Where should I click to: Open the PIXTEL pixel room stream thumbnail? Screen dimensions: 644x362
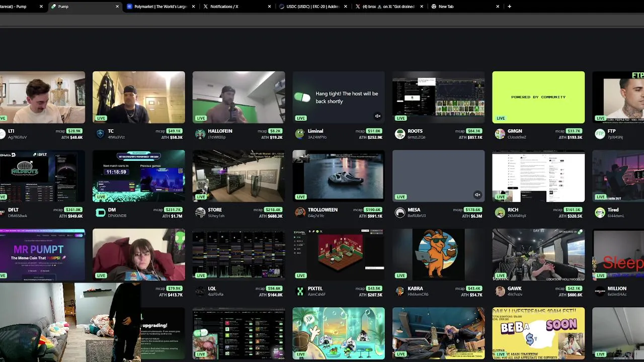(x=339, y=254)
